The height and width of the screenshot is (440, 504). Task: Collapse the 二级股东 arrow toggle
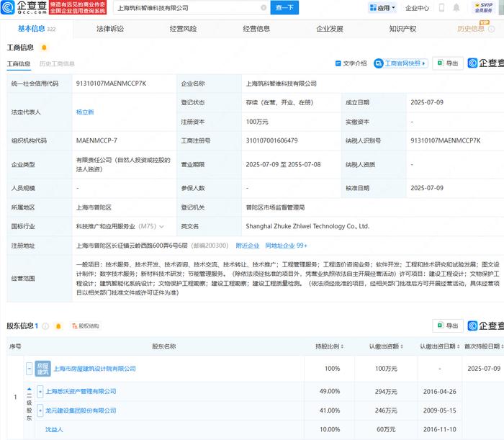pyautogui.click(x=30, y=390)
